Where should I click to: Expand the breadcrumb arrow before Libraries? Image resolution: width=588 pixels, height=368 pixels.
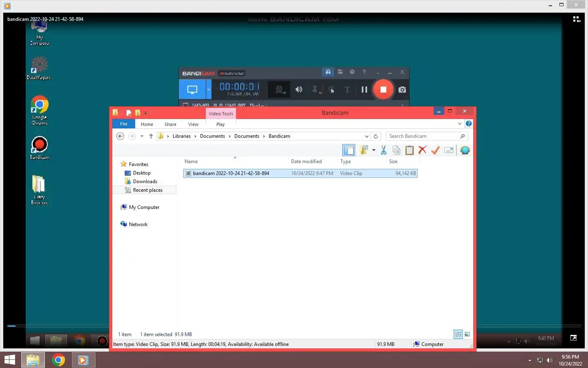tap(168, 136)
